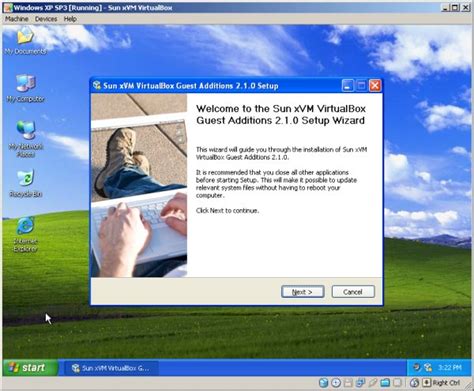Click the security shield tray icon
Screen dimensions: 474x391
(417, 367)
